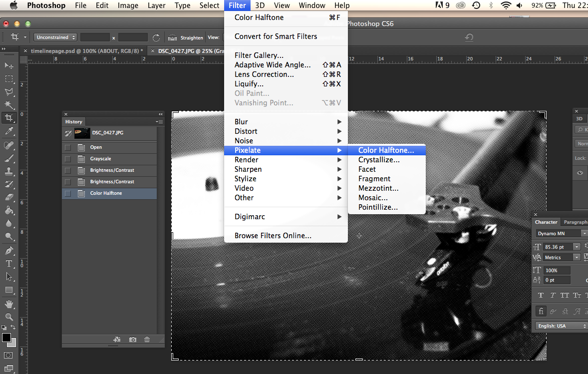Select the Eraser tool

click(x=9, y=197)
